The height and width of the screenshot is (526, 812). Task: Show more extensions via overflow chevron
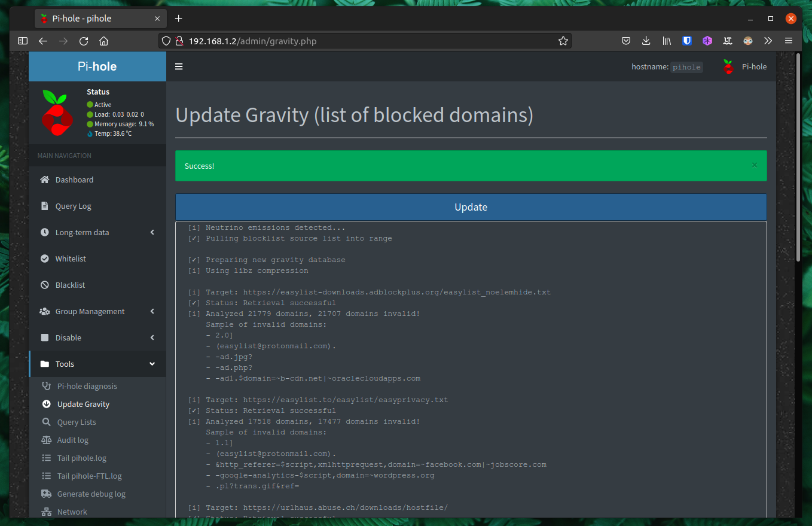pyautogui.click(x=768, y=41)
